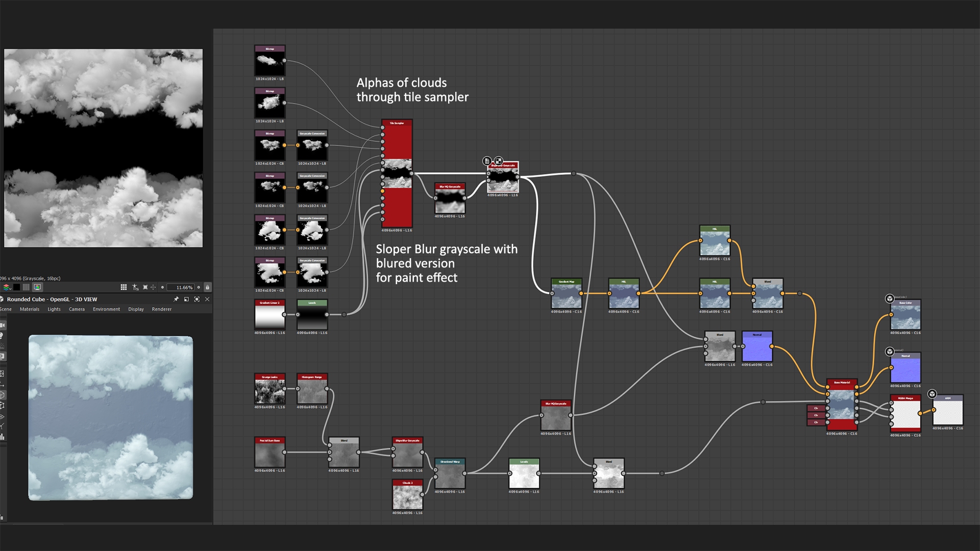The image size is (980, 551).
Task: Open the Environment menu in 3D view
Action: [106, 309]
